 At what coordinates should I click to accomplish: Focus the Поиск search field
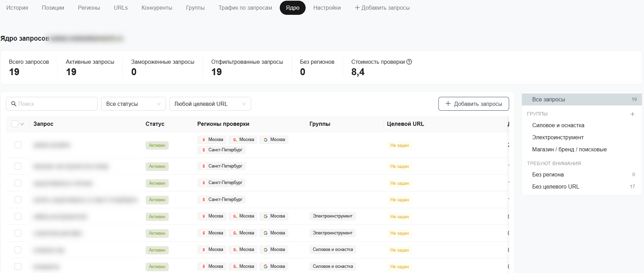(52, 104)
